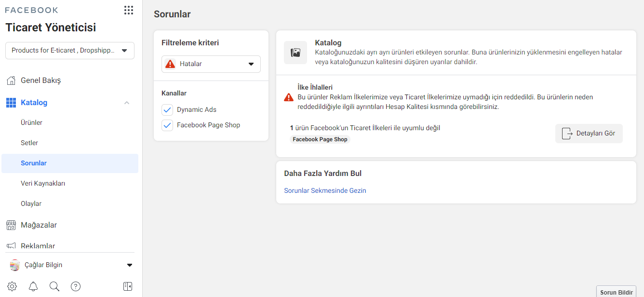Open the nine-dot apps grid menu
Viewport: 644px width, 297px height.
(x=128, y=10)
